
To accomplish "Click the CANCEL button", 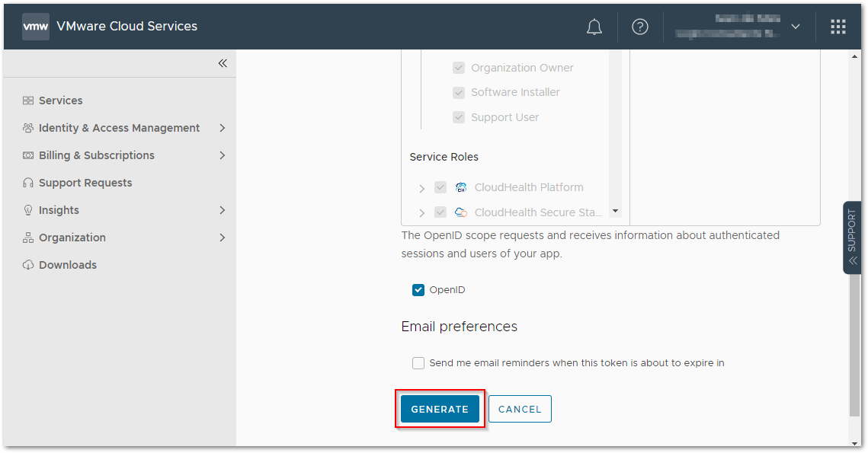I will pyautogui.click(x=520, y=409).
